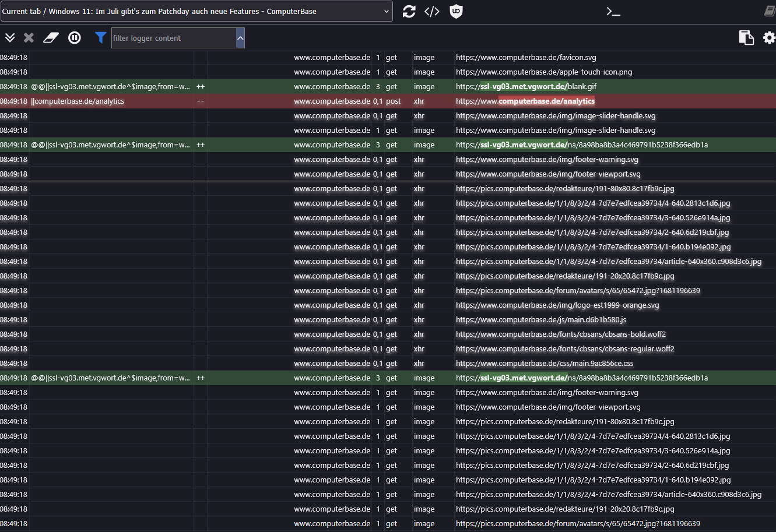Select xhr row URL for footer-warning.svg
Image resolution: width=776 pixels, height=532 pixels.
[x=547, y=160]
